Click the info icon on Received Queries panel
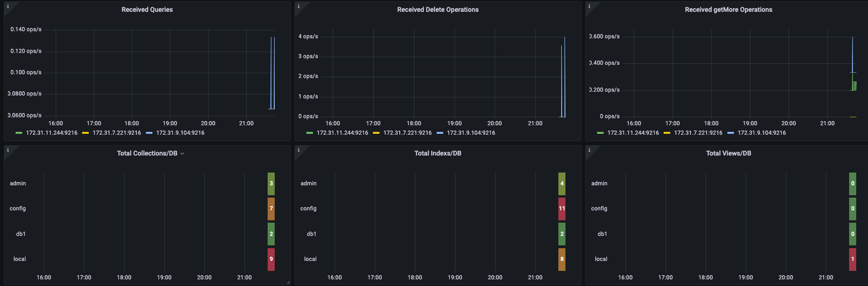Viewport: 868px width, 286px height. [8, 6]
